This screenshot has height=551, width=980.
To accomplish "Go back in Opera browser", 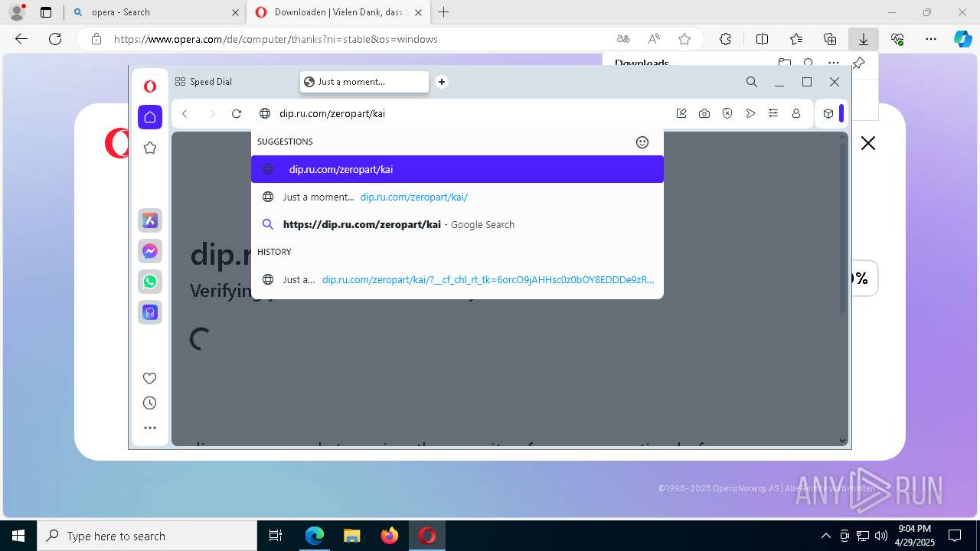I will click(185, 113).
